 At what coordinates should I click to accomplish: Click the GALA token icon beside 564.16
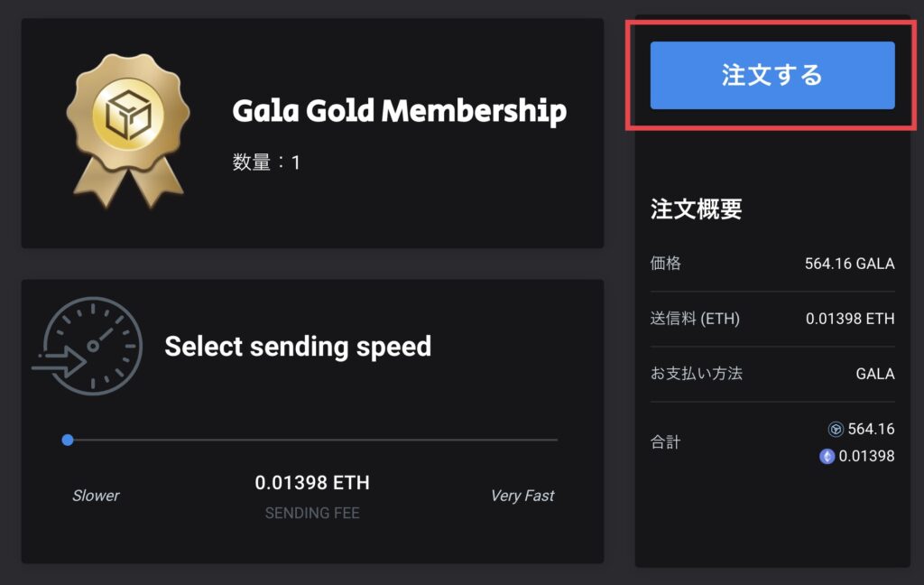[x=836, y=429]
